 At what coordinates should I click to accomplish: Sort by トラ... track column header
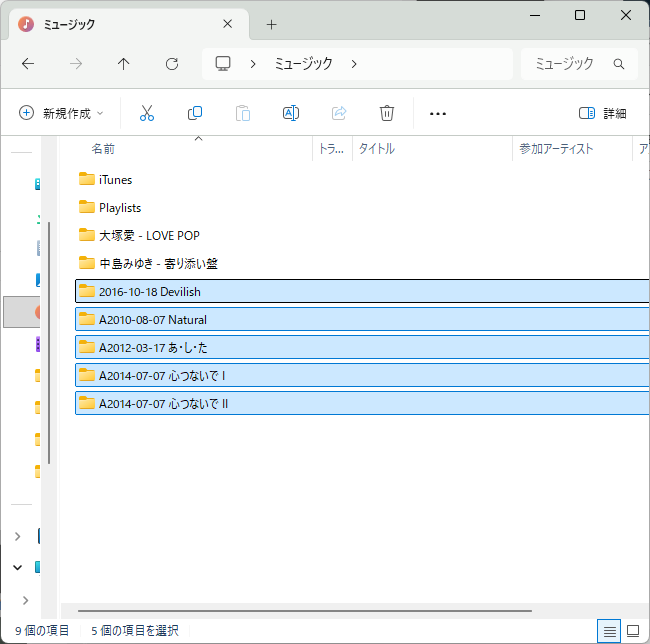tap(332, 149)
